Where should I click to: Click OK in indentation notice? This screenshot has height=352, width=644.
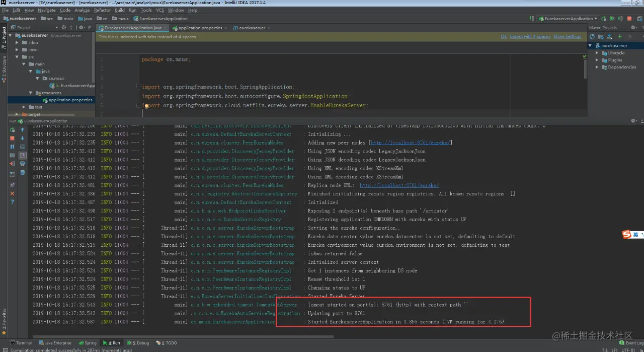point(504,37)
